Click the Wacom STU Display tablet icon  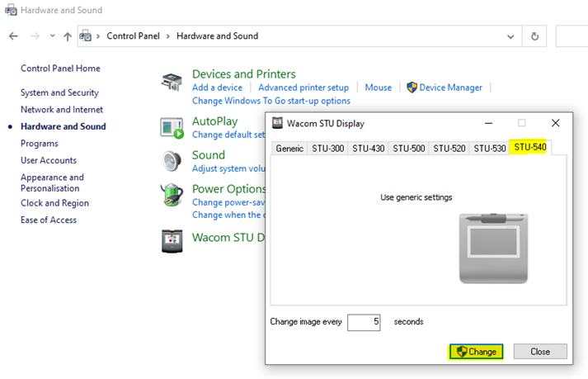(172, 241)
